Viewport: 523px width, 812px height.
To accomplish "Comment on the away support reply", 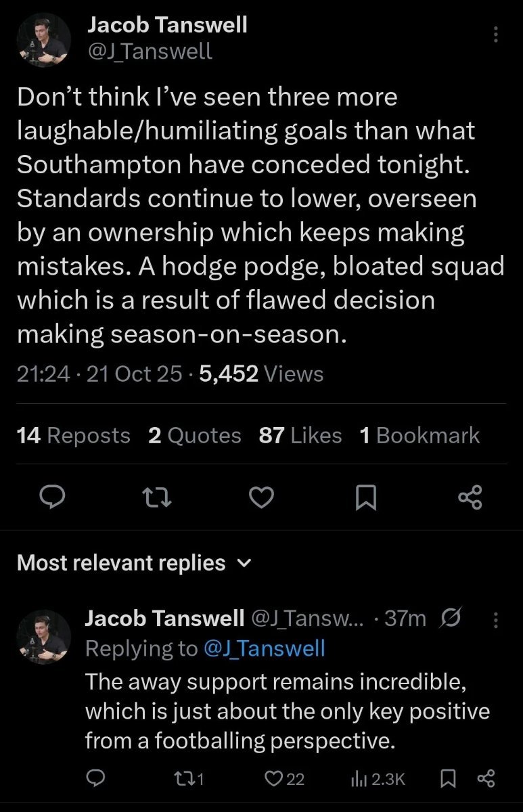I will (x=97, y=779).
